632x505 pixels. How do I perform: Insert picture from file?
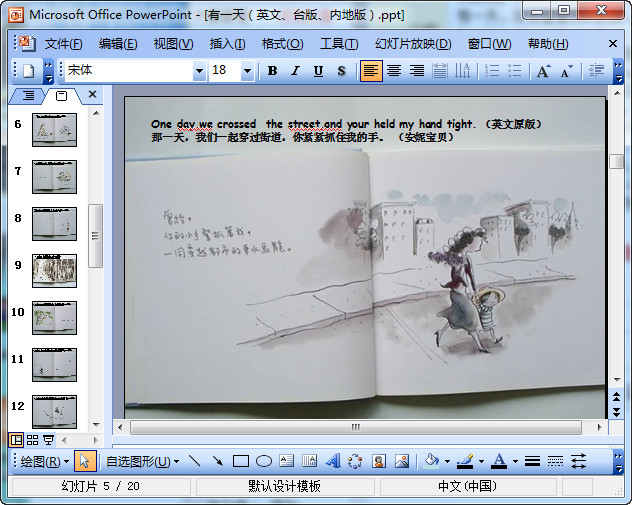(x=401, y=461)
